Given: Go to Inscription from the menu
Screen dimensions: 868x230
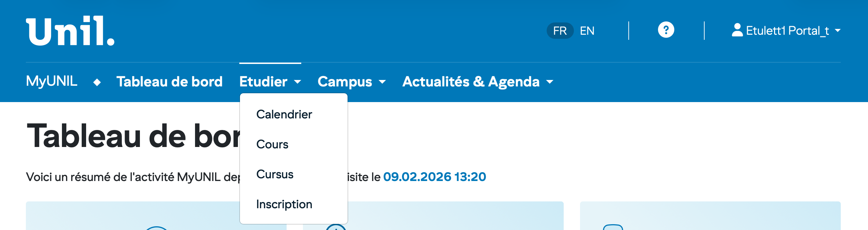Looking at the screenshot, I should coord(284,204).
